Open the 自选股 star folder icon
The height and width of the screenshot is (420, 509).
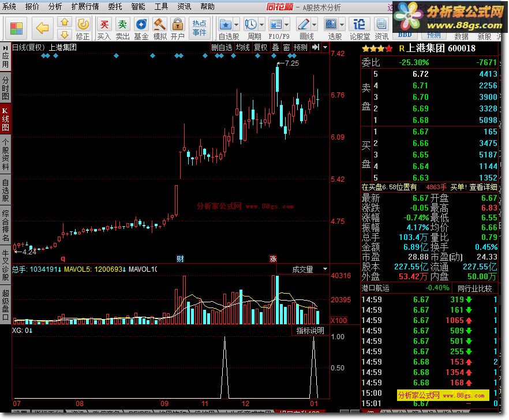(226, 25)
